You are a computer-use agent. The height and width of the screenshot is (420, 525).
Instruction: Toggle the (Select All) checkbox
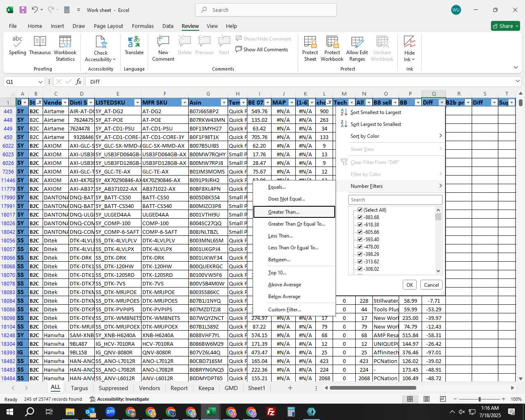tap(360, 210)
